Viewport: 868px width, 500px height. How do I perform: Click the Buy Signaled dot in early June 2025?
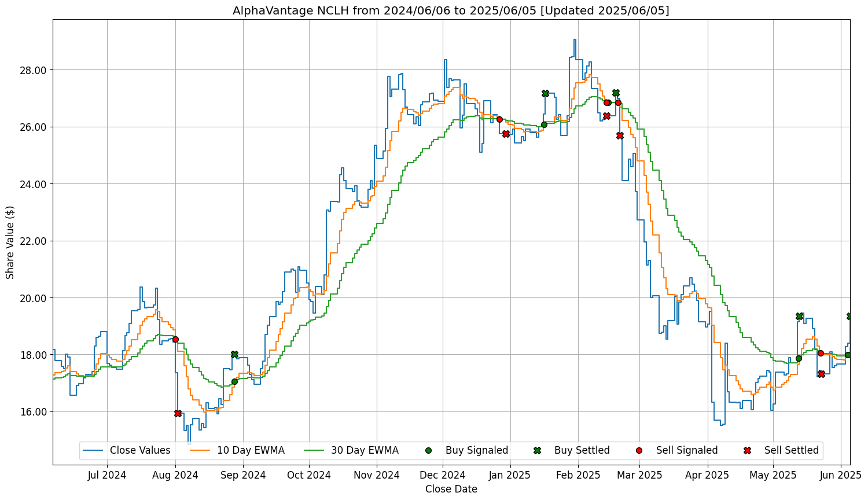pos(848,355)
